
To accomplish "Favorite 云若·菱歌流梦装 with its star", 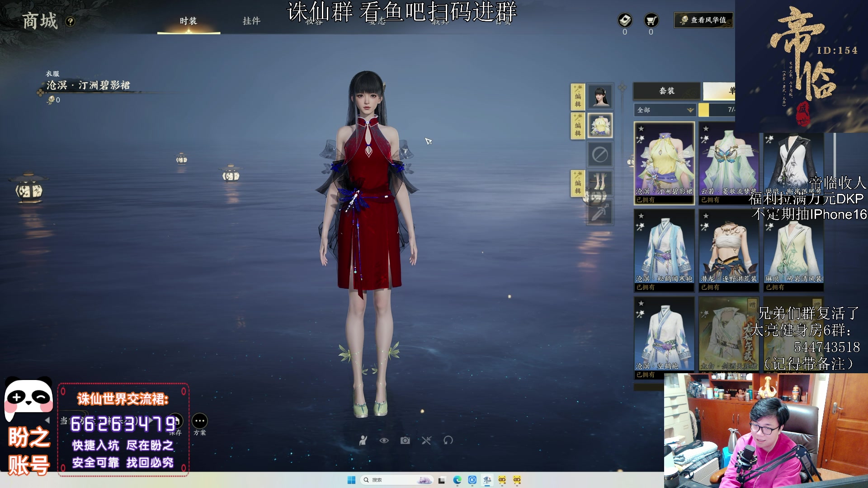I will (706, 129).
